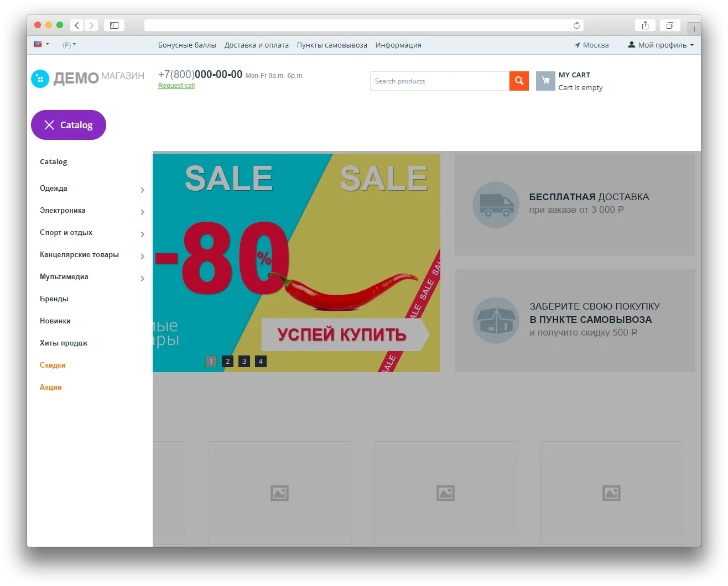
Task: Switch to banner slide 2
Action: [x=227, y=362]
